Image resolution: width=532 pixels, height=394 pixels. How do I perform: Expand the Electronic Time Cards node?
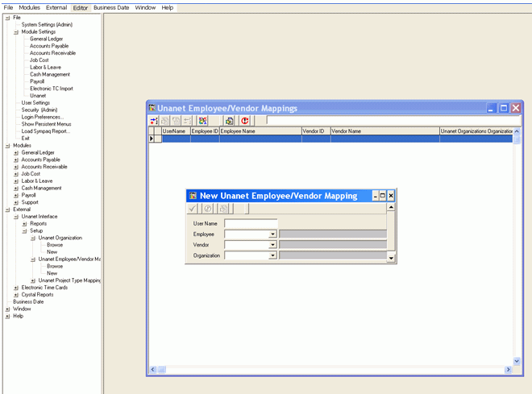16,288
